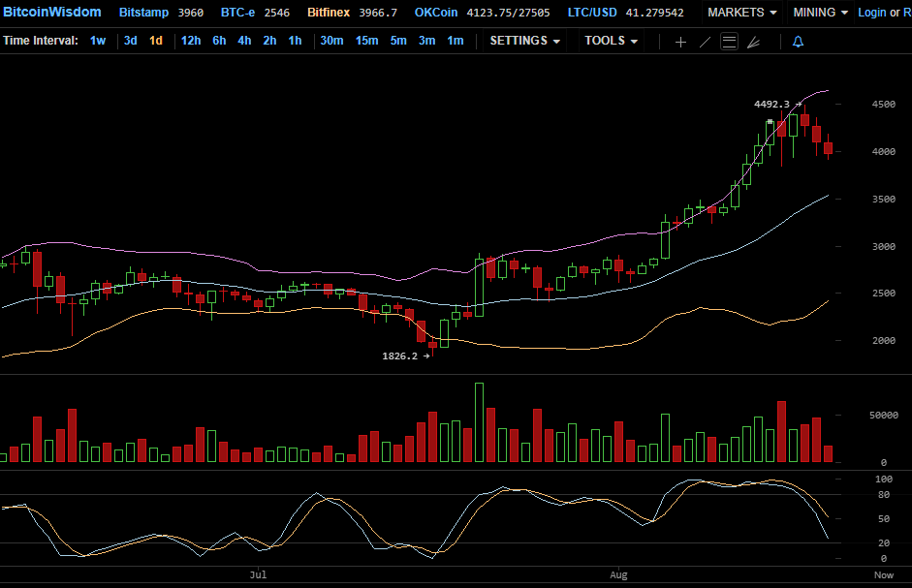The width and height of the screenshot is (912, 588).
Task: Select the horizontal lines drawing tool
Action: point(730,42)
